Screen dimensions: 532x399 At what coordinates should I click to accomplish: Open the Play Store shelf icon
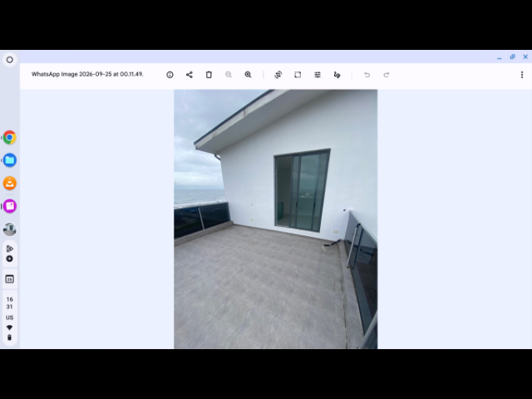coord(9,249)
